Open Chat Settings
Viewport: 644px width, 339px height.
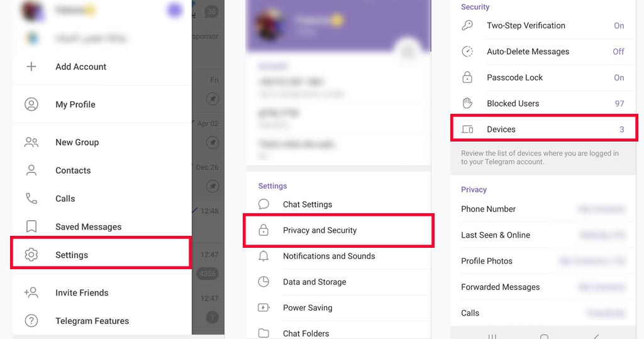tap(338, 204)
